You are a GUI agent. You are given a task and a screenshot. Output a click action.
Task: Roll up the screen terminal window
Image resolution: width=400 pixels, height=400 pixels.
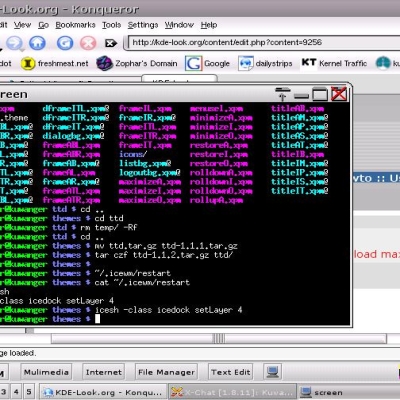tap(283, 94)
